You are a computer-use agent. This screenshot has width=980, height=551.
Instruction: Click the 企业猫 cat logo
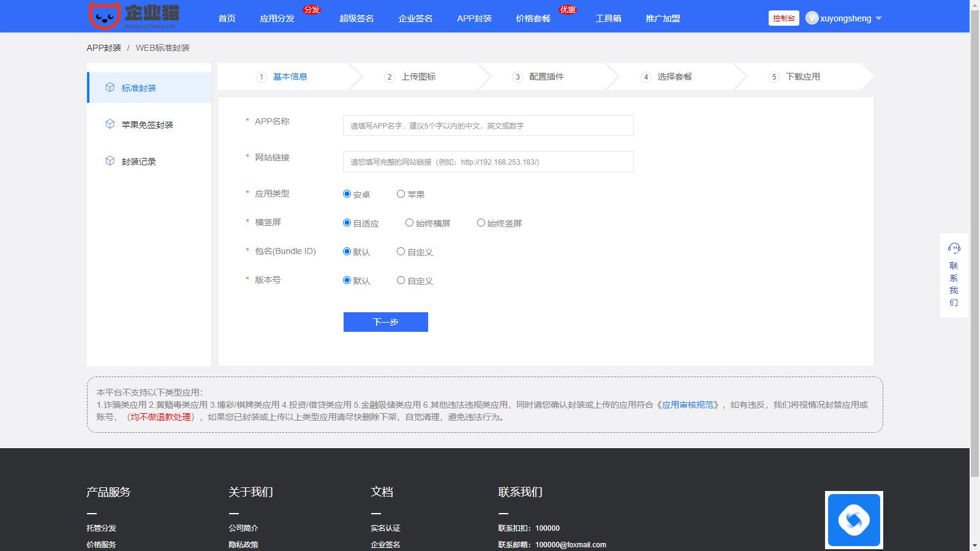coord(104,16)
